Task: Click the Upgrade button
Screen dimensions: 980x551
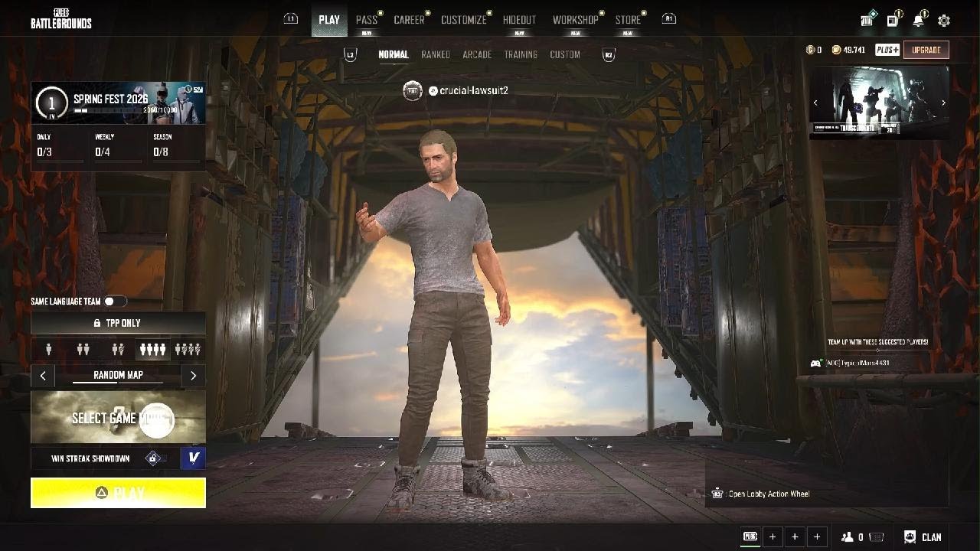Action: (x=926, y=50)
